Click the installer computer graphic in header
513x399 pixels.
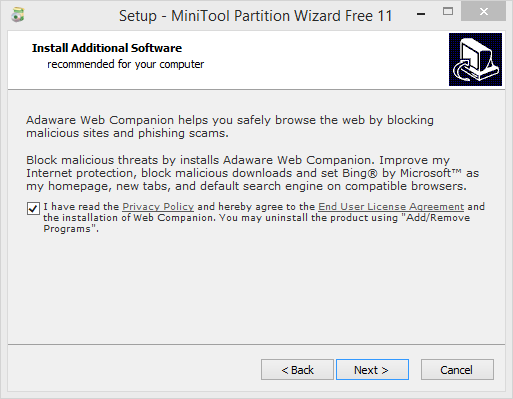pyautogui.click(x=475, y=59)
